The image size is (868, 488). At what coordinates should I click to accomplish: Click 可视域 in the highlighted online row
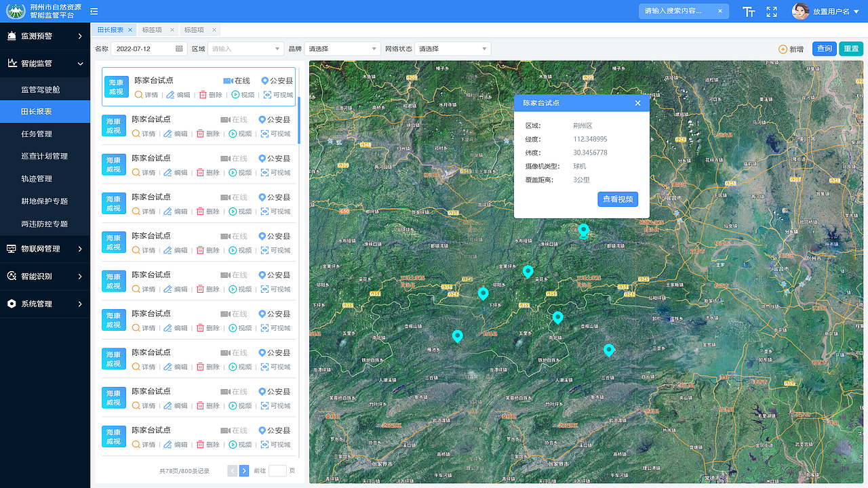(278, 95)
